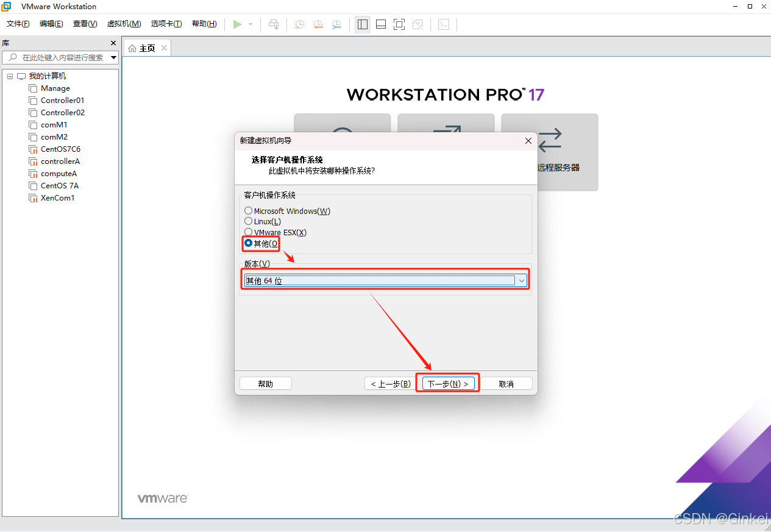Select the Linux(L) radio button
Viewport: 771px width, 532px height.
click(x=248, y=221)
